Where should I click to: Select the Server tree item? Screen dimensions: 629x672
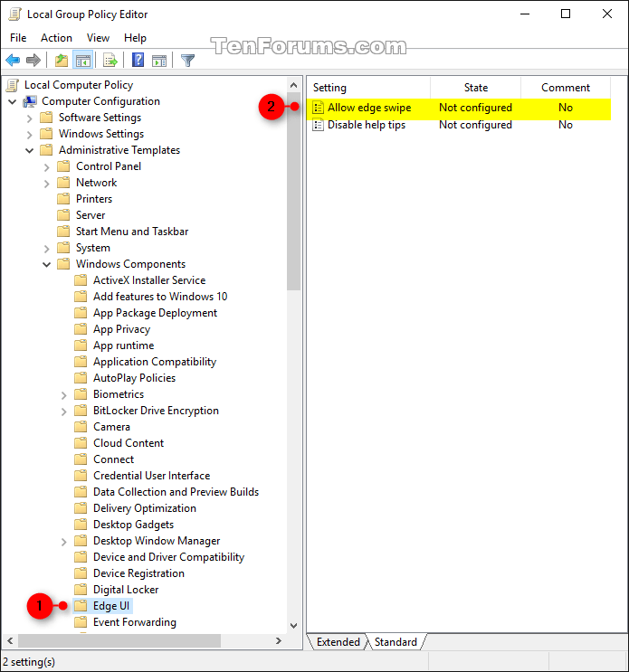click(91, 214)
